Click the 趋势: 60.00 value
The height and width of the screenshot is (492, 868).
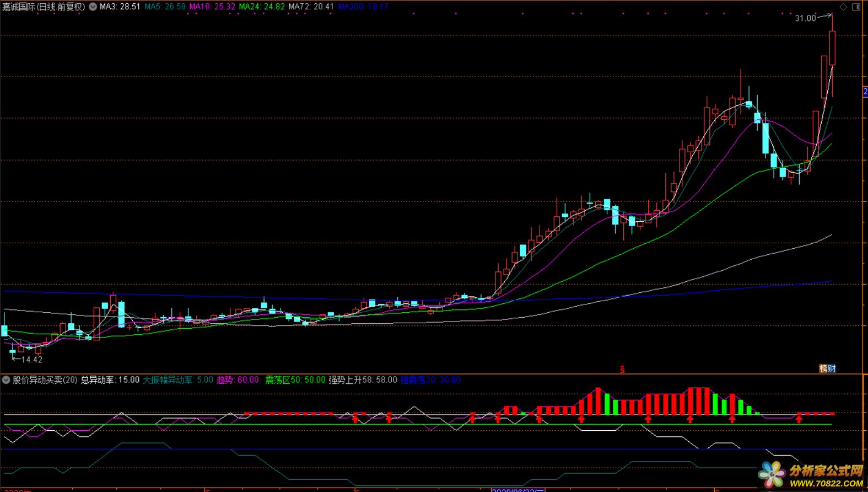[238, 379]
